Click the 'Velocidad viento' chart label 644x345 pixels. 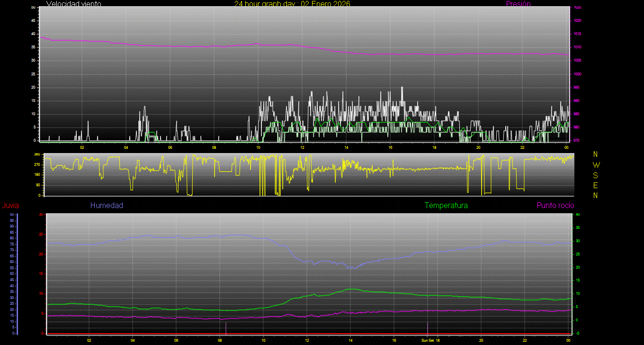pos(73,4)
